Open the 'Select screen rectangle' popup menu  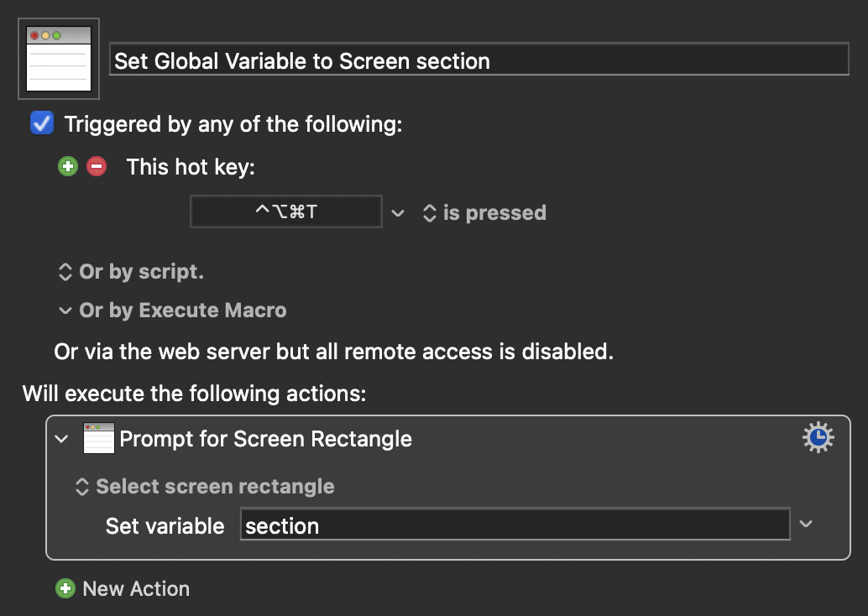[x=206, y=487]
